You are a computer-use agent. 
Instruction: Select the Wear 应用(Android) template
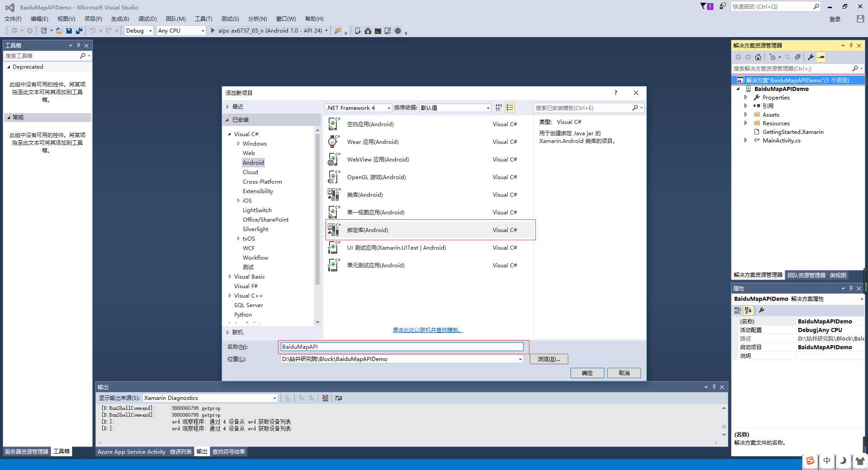429,142
